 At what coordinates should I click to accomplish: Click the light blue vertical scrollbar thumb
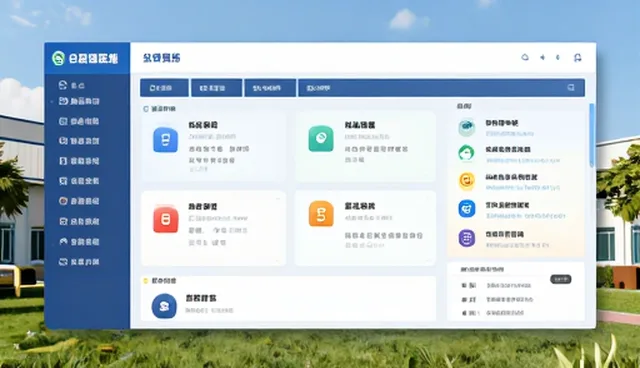click(592, 135)
